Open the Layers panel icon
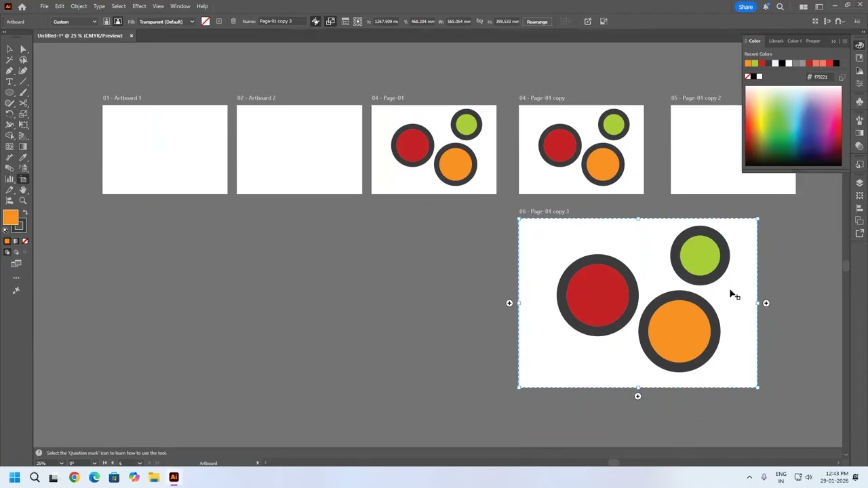This screenshot has width=868, height=488. point(860,183)
